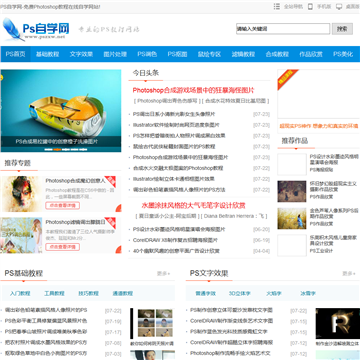Switch to the 3D立体字 sub-tab
Image resolution: width=360 pixels, height=360 pixels.
pos(239,293)
